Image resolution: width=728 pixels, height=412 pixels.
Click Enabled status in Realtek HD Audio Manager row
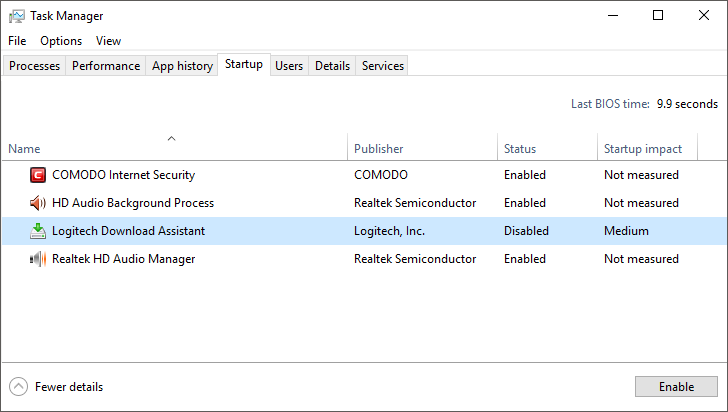pos(525,259)
